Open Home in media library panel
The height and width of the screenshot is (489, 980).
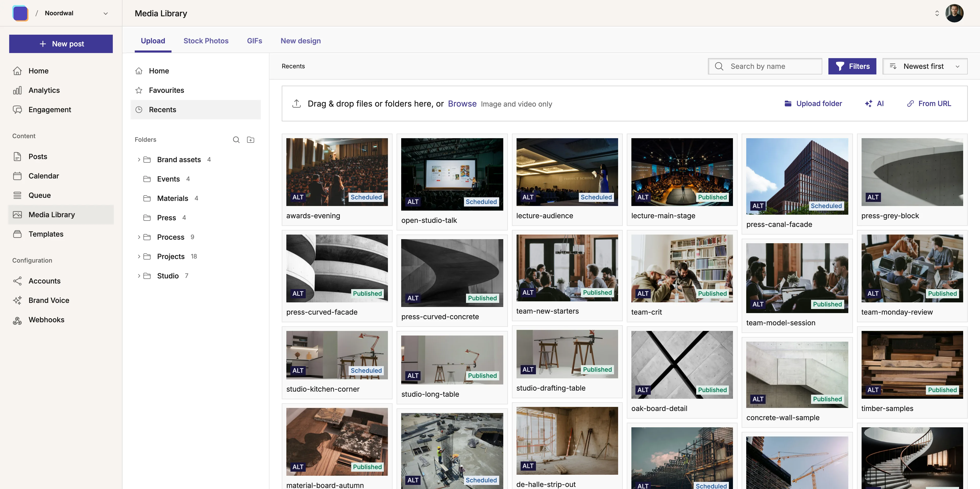(195, 71)
